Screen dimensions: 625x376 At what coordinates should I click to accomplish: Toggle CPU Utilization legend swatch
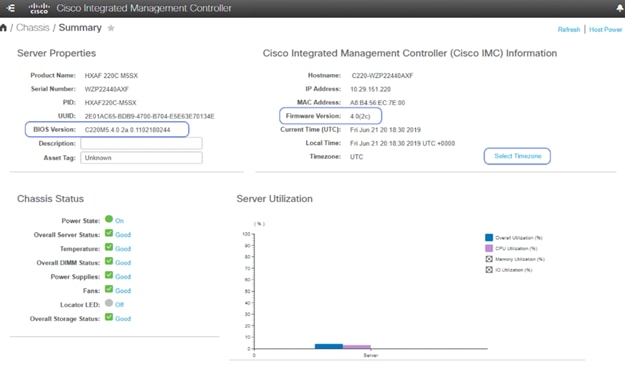tap(489, 248)
